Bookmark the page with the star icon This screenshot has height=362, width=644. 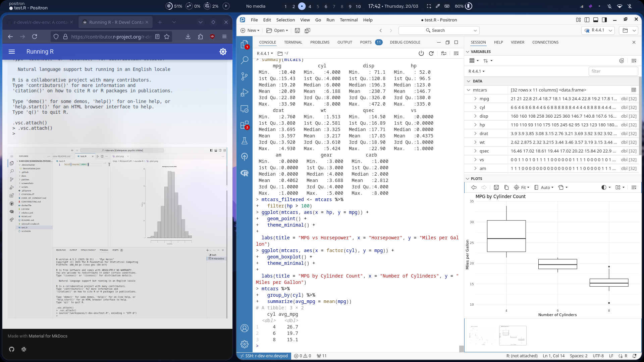click(167, 37)
